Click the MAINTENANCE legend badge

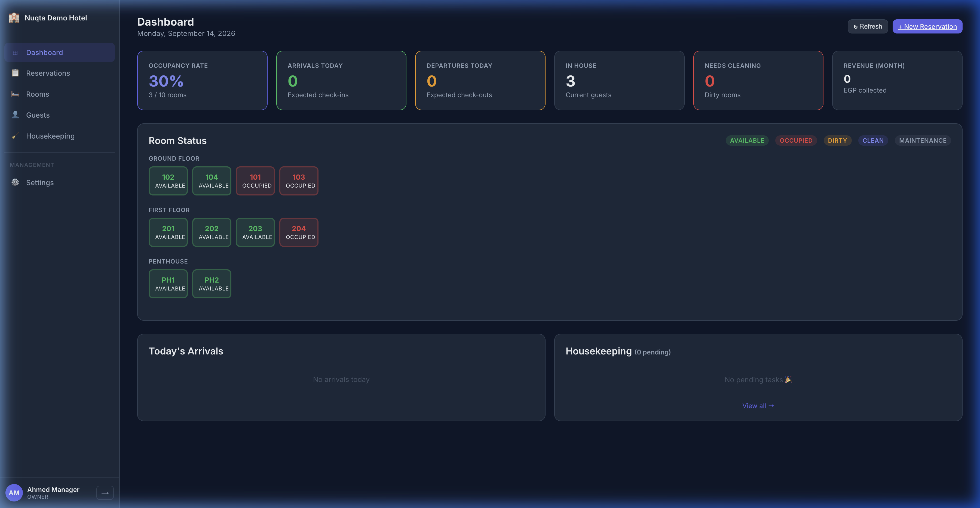[923, 140]
